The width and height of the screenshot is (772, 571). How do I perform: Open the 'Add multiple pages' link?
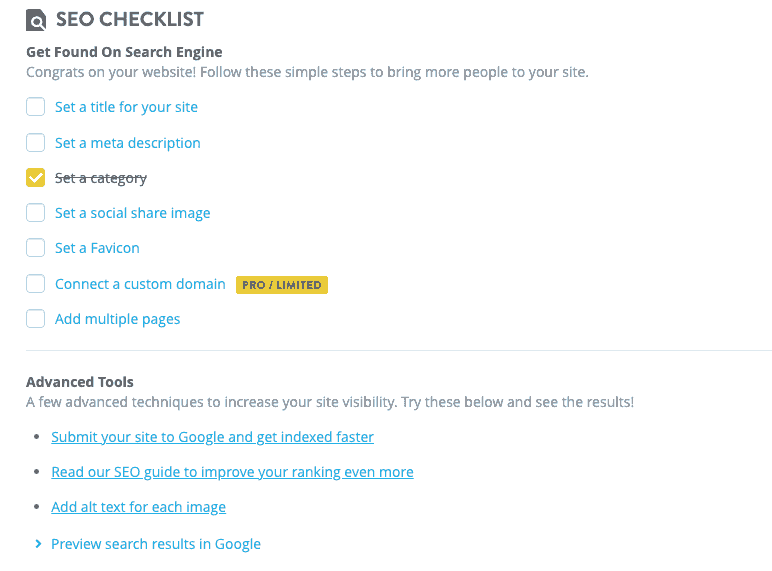coord(117,319)
